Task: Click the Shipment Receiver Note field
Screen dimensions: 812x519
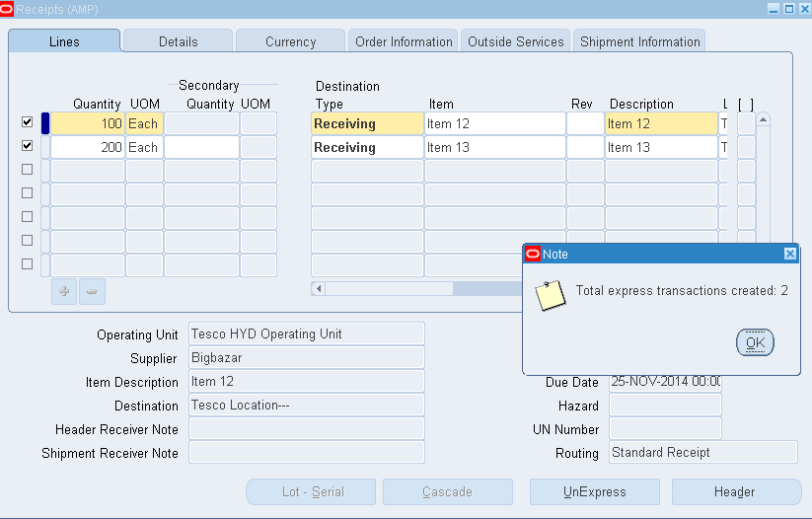Action: [307, 453]
